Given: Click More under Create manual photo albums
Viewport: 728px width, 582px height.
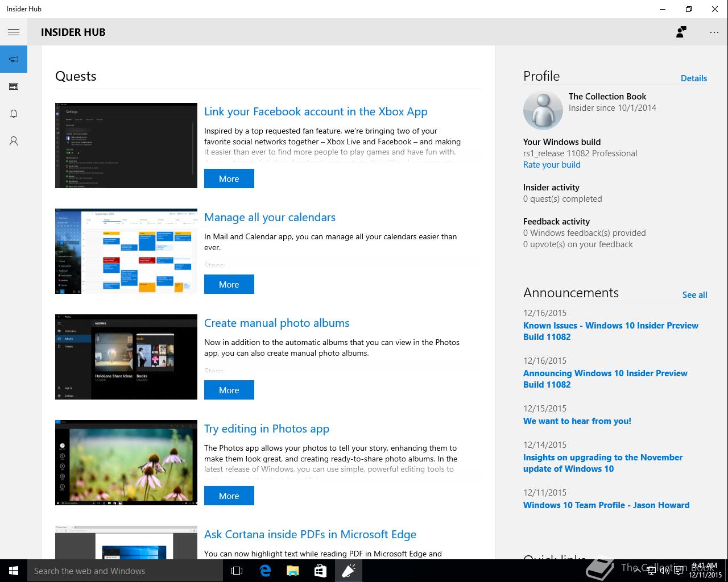Looking at the screenshot, I should 229,390.
